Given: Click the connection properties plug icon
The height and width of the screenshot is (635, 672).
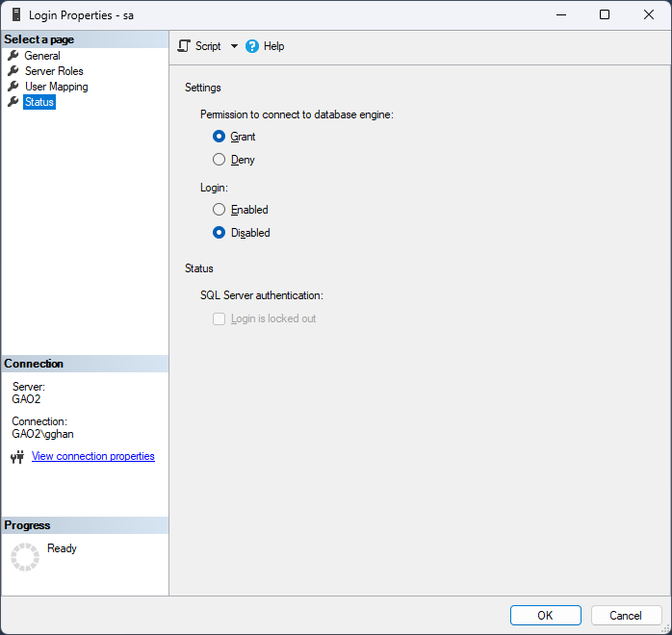Looking at the screenshot, I should pos(17,457).
